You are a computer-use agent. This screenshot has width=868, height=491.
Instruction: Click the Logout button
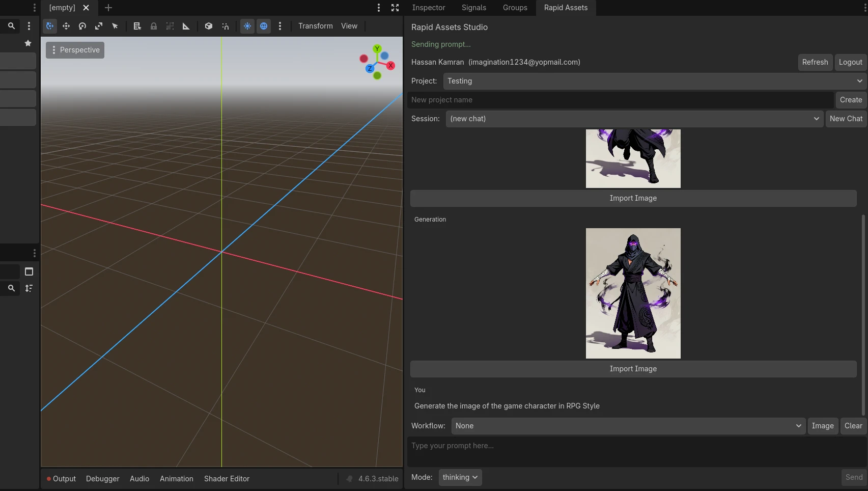pyautogui.click(x=851, y=62)
